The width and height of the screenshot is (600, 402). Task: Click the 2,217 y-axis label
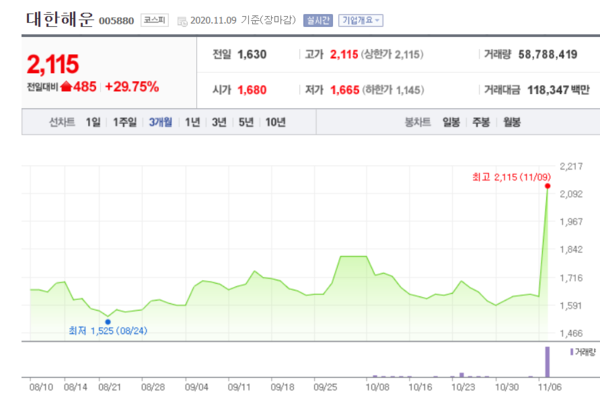point(571,166)
